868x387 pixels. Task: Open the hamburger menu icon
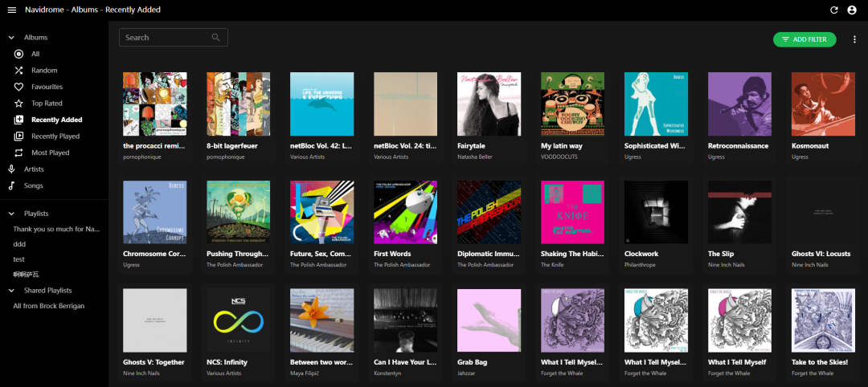pos(11,10)
